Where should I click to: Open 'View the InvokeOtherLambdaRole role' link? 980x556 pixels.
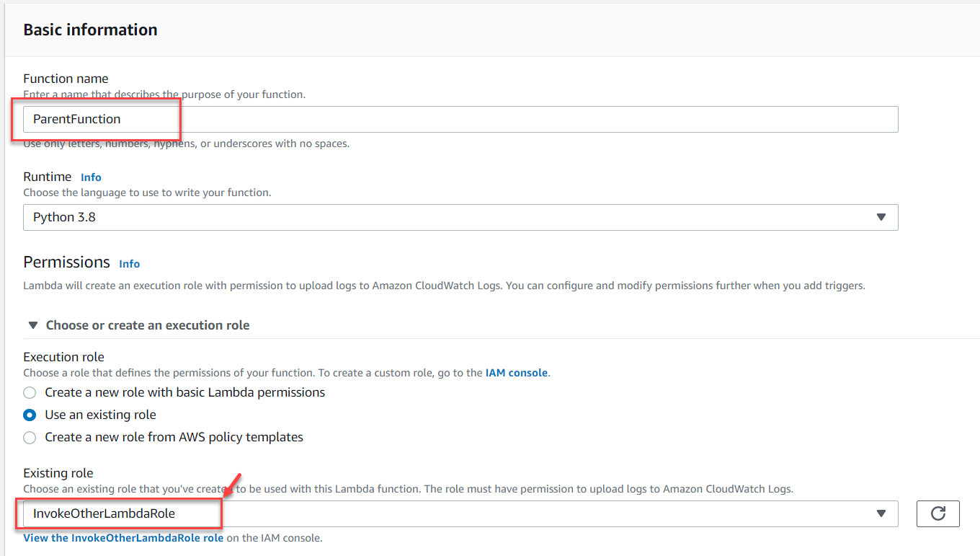123,538
